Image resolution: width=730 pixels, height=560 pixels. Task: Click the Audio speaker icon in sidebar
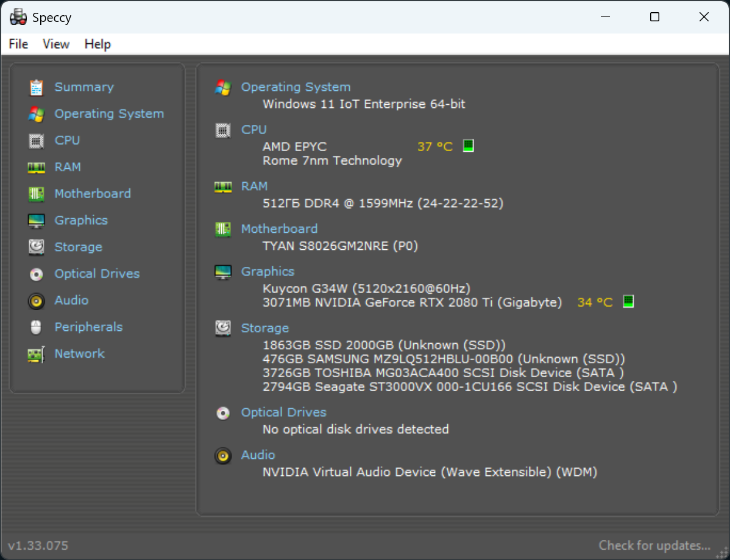(x=37, y=301)
